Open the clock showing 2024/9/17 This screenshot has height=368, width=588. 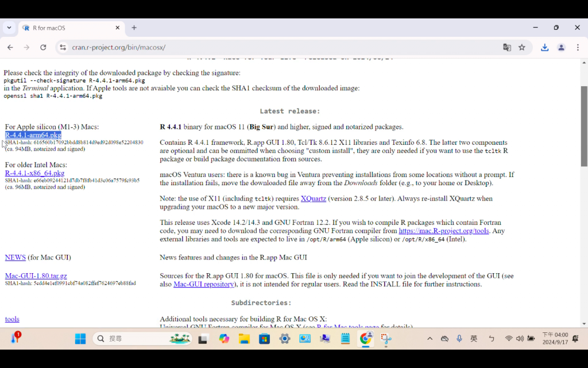pos(555,339)
